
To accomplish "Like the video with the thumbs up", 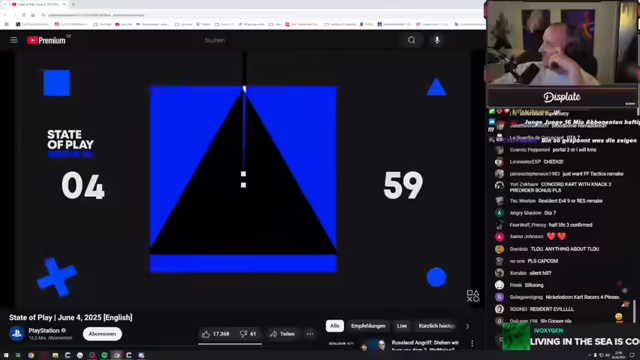I will click(216, 334).
